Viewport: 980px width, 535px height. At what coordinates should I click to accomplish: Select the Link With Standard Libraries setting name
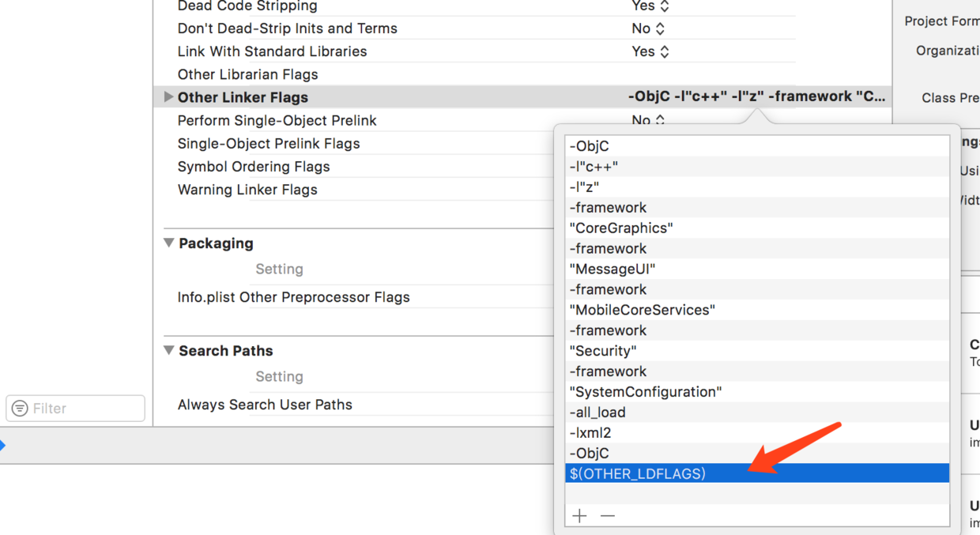click(x=272, y=51)
